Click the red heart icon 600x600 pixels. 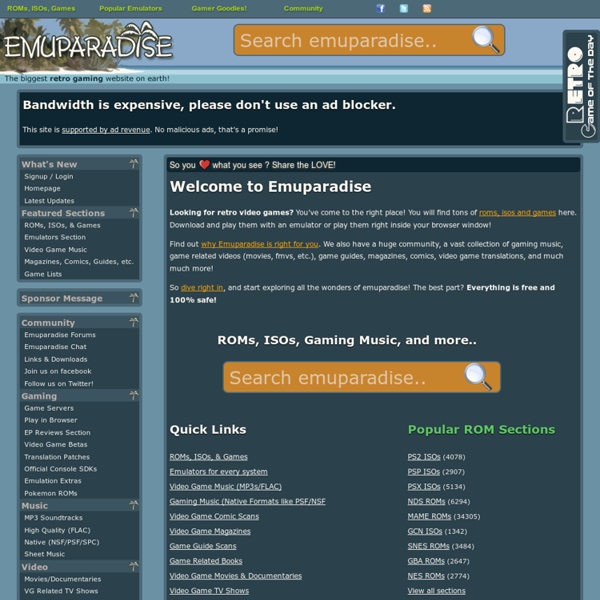(x=204, y=165)
